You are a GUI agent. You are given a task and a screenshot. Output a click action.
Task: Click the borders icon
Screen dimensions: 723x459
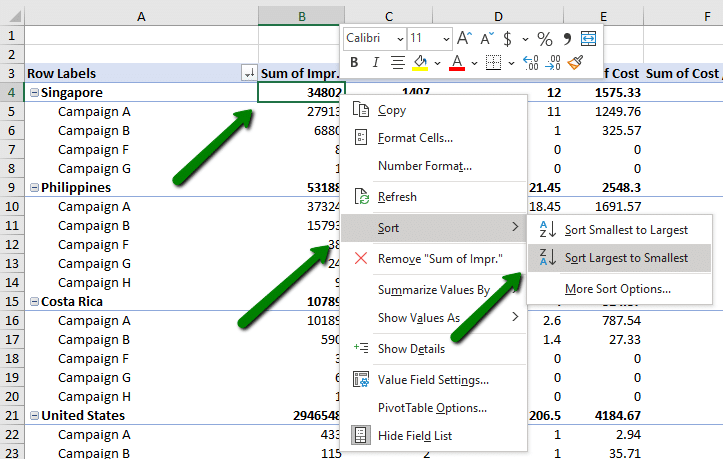[x=493, y=62]
